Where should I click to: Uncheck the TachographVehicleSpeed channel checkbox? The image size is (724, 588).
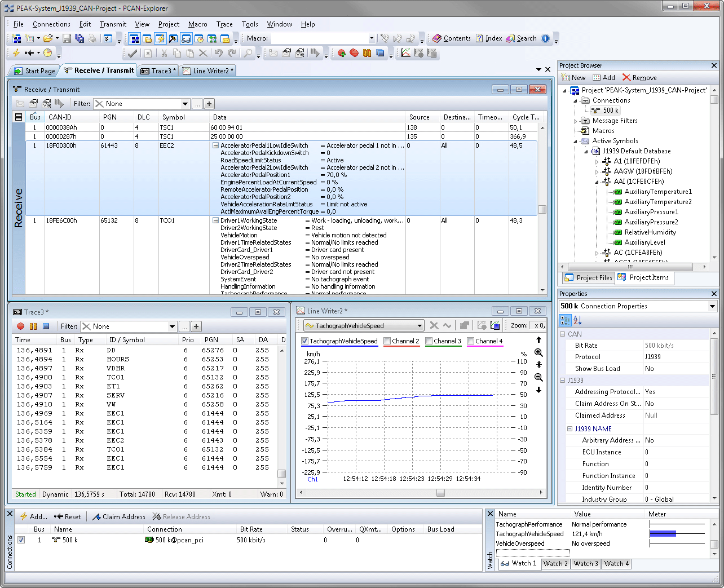point(305,341)
